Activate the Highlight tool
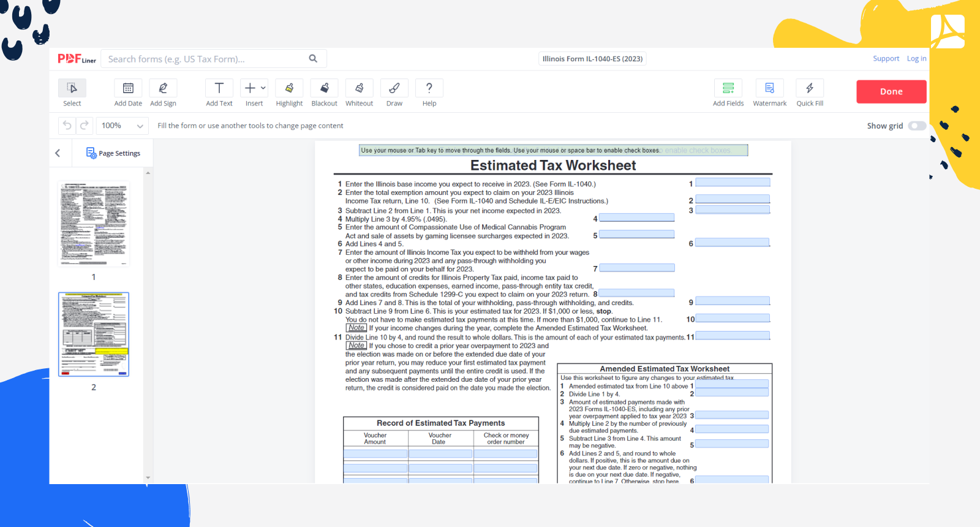The width and height of the screenshot is (980, 527). 289,88
